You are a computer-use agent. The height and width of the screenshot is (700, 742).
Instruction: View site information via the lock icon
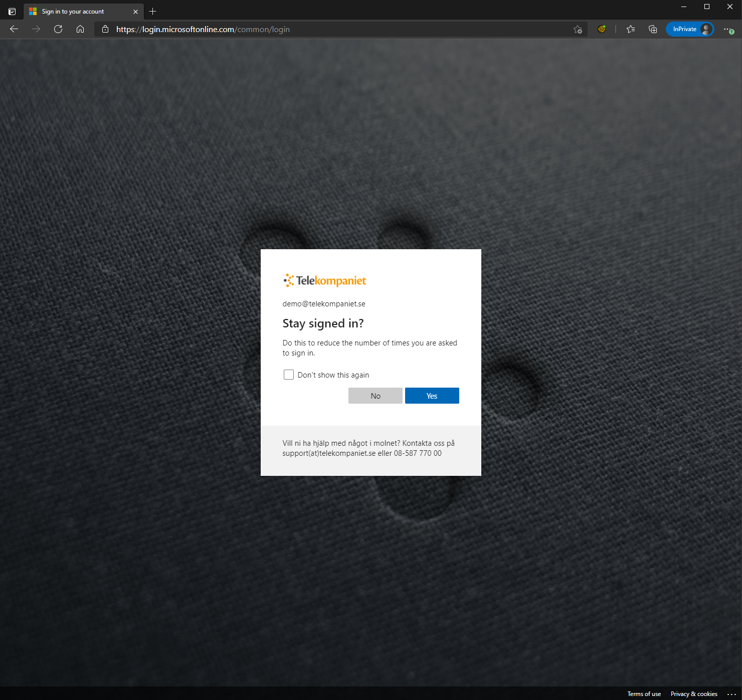tap(105, 29)
